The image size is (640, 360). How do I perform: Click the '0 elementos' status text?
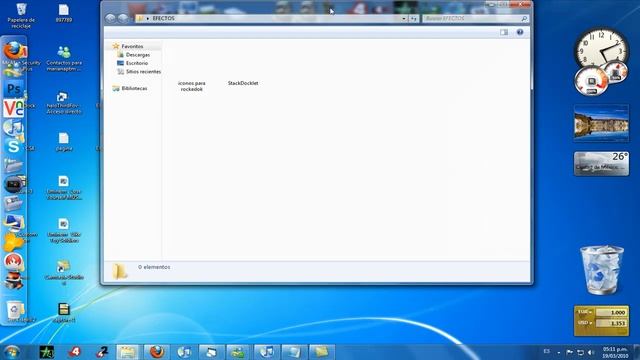pos(154,267)
